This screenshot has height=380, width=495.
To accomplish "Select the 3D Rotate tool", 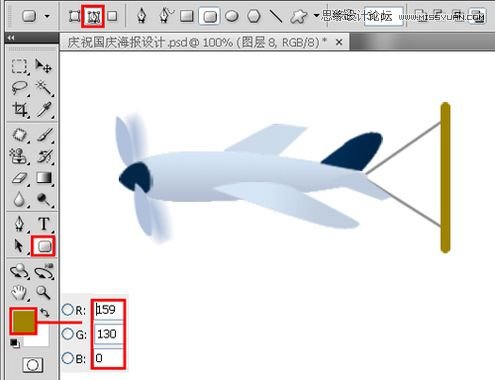I will [19, 271].
